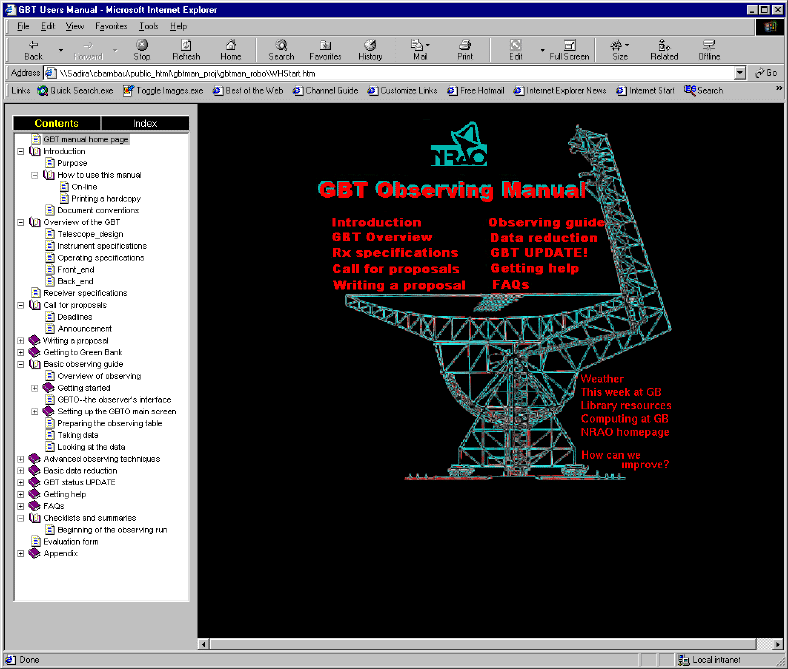Follow the Data reduction link
788x669 pixels.
[543, 238]
